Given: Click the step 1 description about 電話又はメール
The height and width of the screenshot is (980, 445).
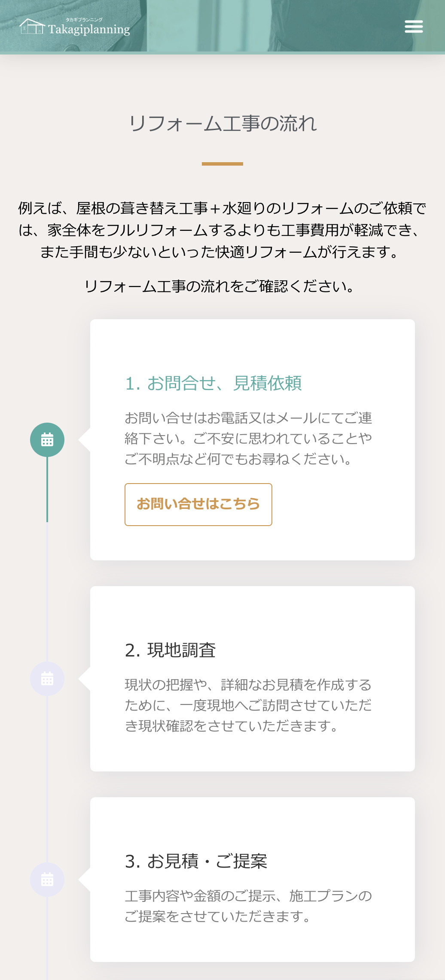Looking at the screenshot, I should tap(248, 439).
